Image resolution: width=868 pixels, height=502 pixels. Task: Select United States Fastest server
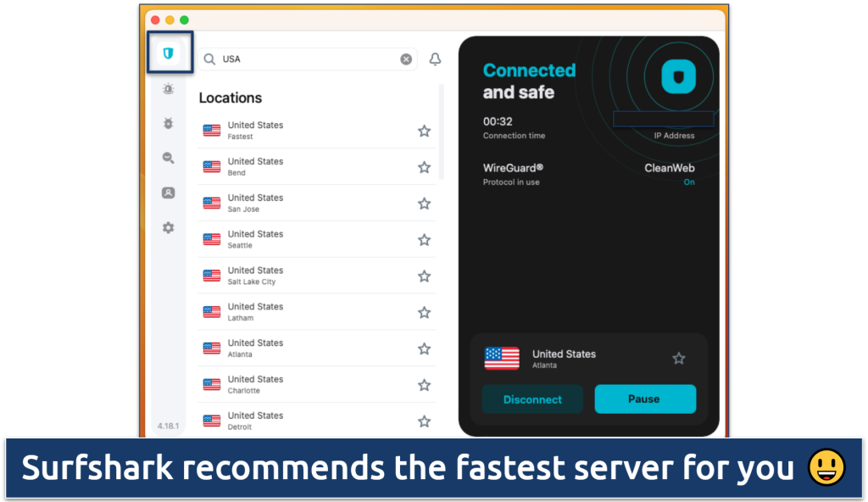pyautogui.click(x=317, y=131)
